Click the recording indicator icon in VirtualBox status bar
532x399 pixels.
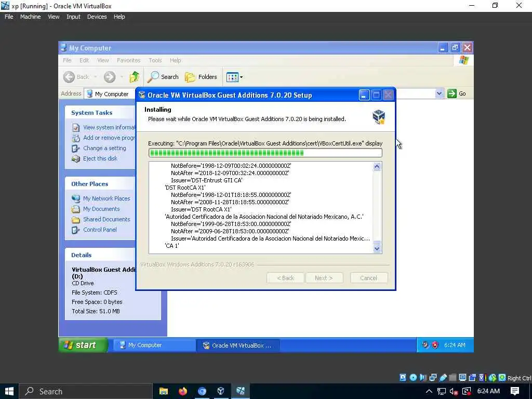point(472,377)
